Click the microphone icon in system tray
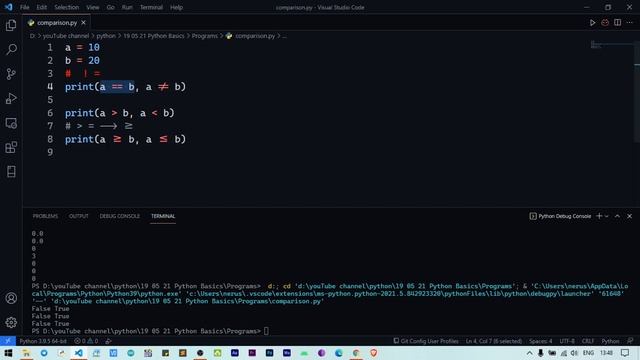 point(540,353)
